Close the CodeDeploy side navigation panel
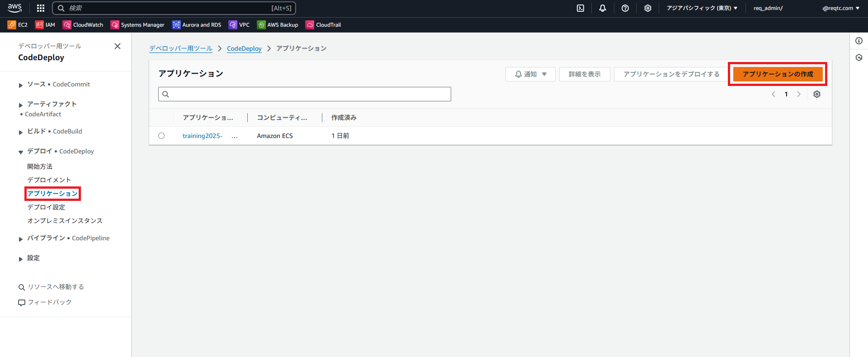 pos(118,46)
